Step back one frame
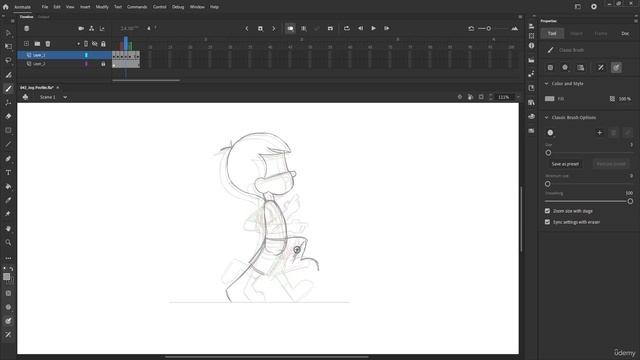 point(360,29)
